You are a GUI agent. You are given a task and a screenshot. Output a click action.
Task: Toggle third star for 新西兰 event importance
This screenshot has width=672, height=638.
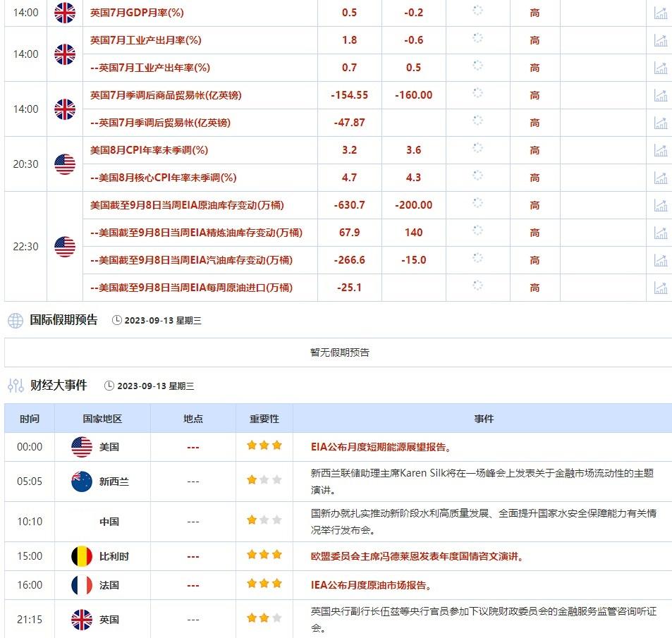tap(275, 478)
